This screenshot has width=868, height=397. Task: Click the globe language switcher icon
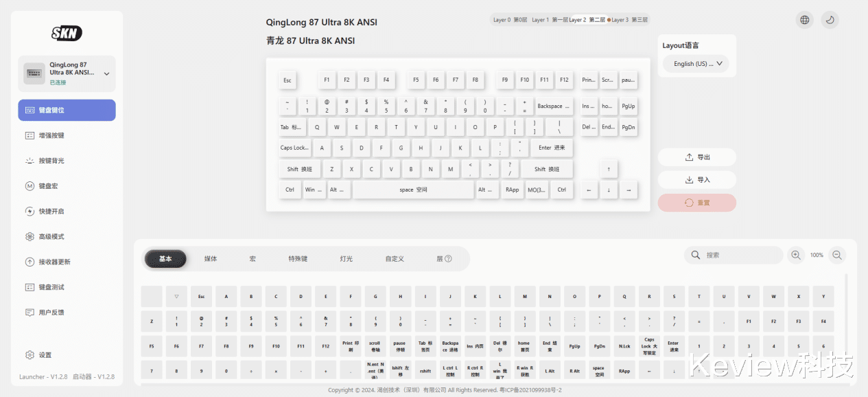click(805, 20)
